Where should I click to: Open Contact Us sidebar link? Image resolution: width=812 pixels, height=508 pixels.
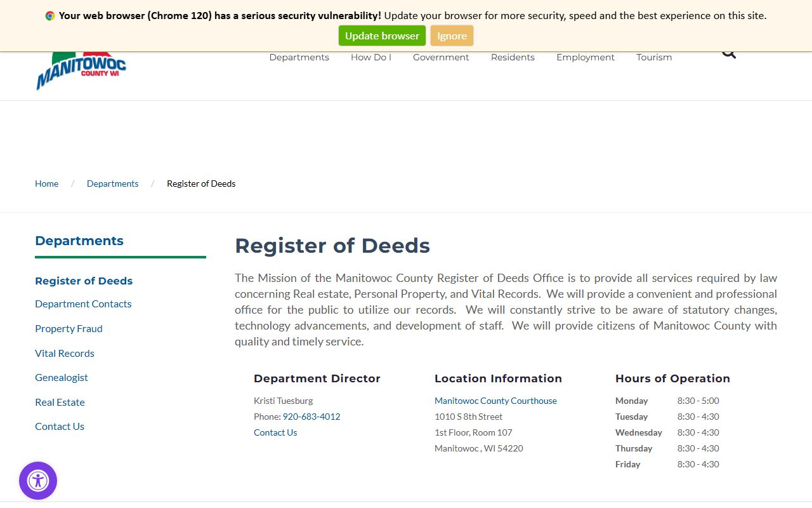coord(60,426)
